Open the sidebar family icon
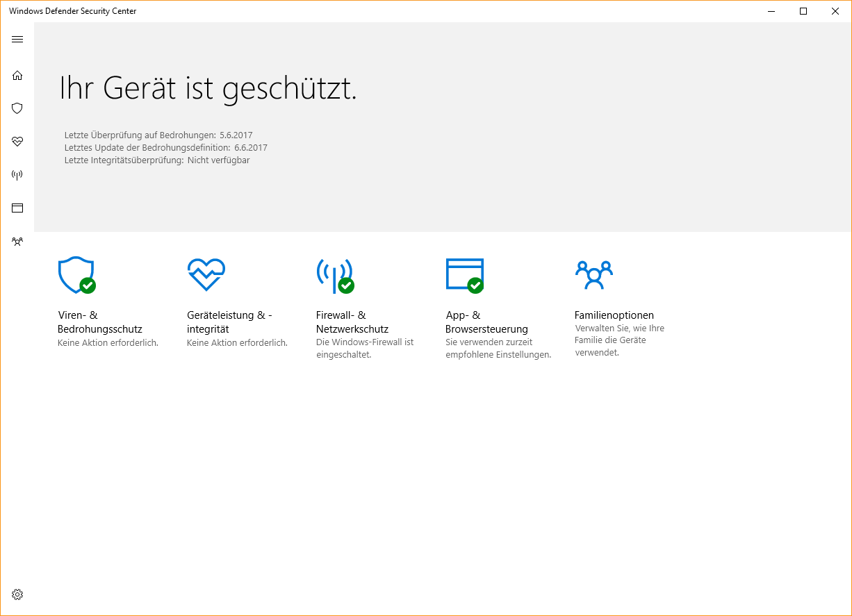The height and width of the screenshot is (616, 852). 17,242
